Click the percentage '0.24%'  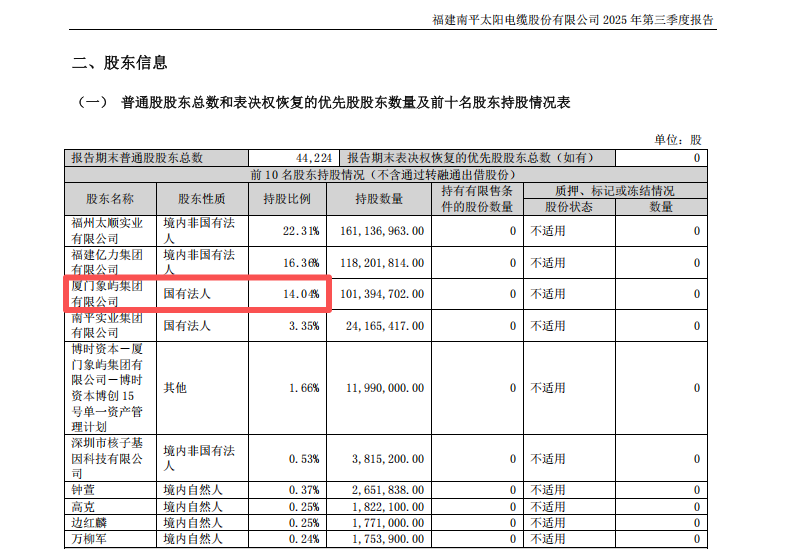tap(304, 539)
